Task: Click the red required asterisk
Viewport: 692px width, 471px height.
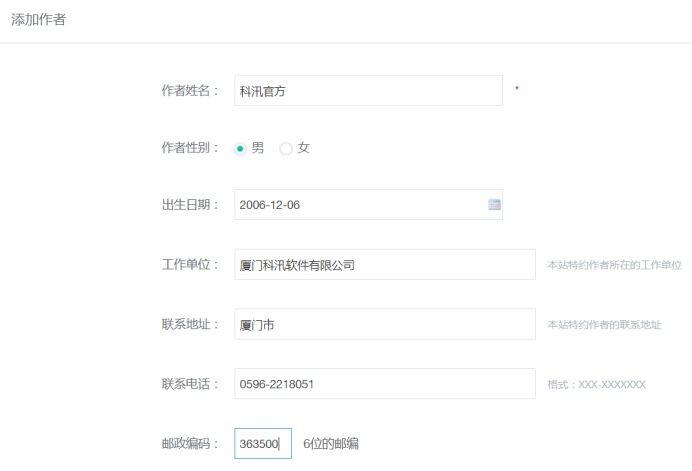Action: [x=517, y=88]
